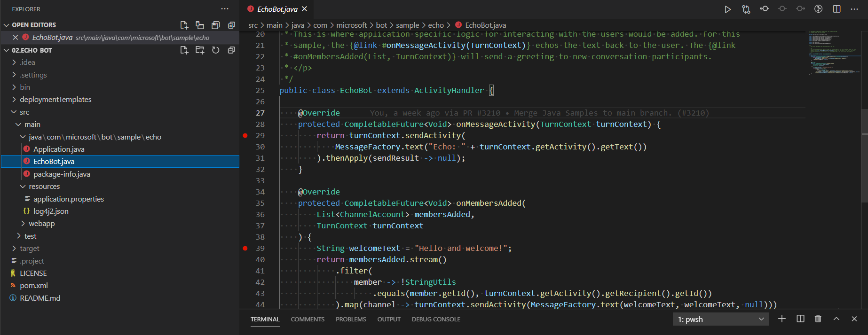Click the Open Changes compare icon
Image resolution: width=868 pixels, height=335 pixels.
746,9
